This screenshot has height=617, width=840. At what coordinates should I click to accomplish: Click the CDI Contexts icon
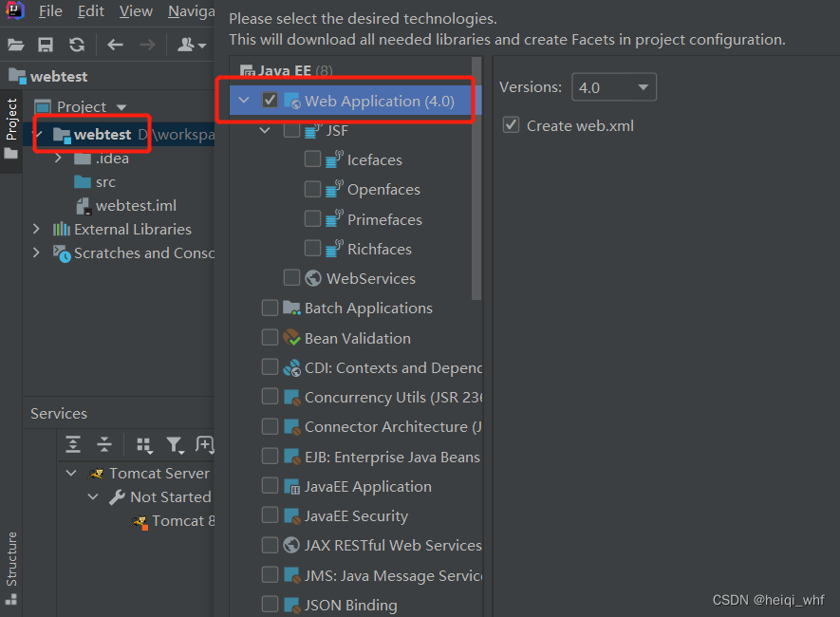(292, 367)
